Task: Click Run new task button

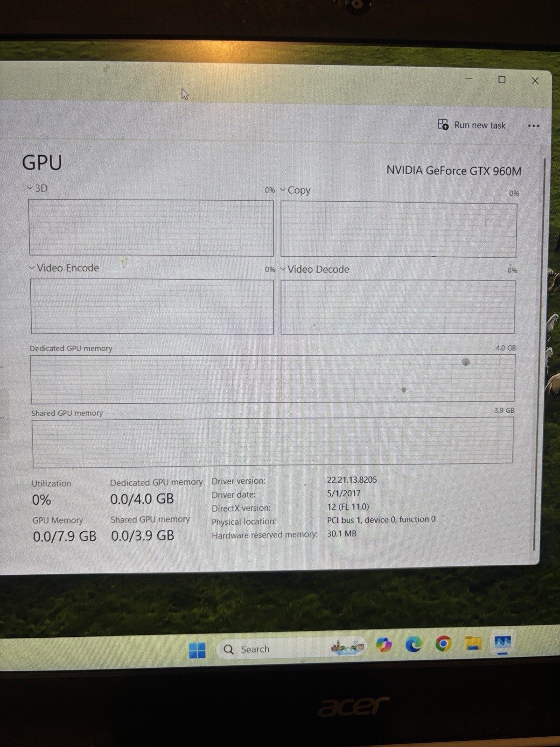Action: 471,125
